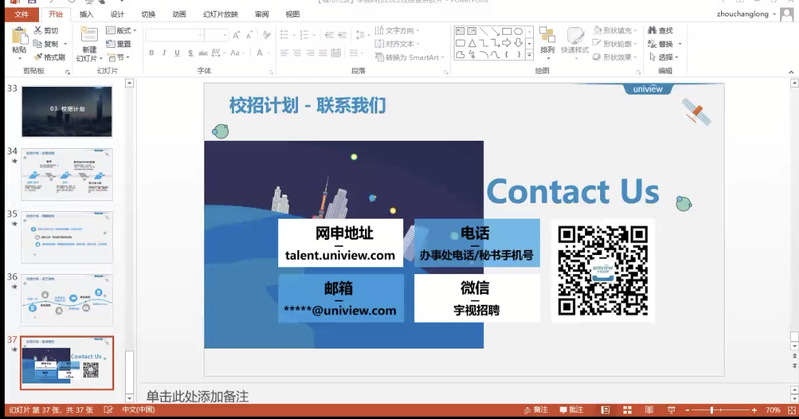
Task: Open Shape Outline (形状轮廓) dropdown
Action: tap(615, 44)
